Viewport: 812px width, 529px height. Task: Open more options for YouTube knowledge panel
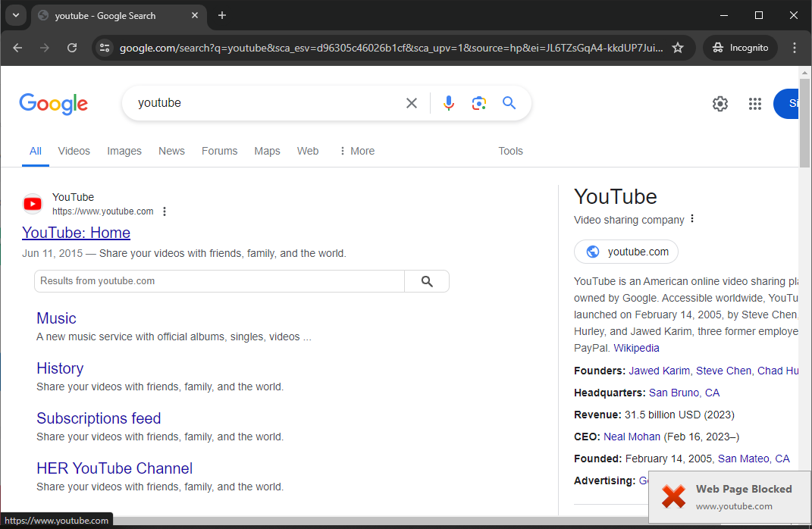click(692, 219)
